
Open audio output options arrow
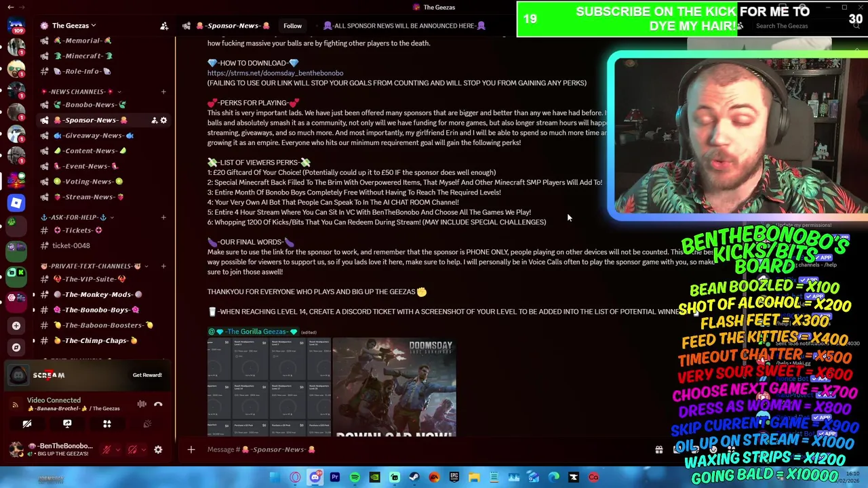coord(144,449)
